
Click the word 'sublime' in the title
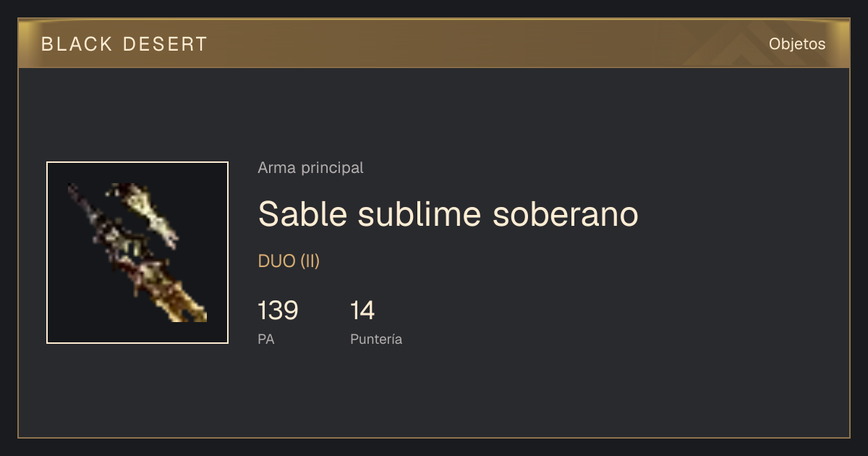click(420, 214)
